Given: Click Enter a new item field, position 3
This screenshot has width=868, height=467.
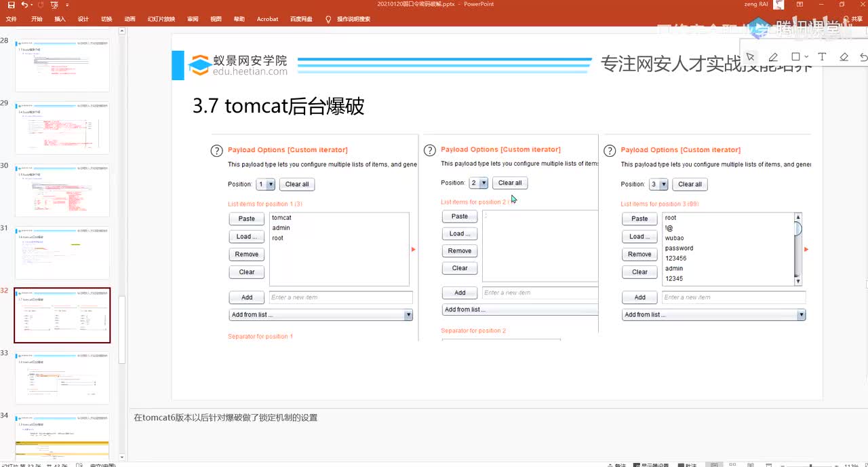Looking at the screenshot, I should click(x=734, y=297).
